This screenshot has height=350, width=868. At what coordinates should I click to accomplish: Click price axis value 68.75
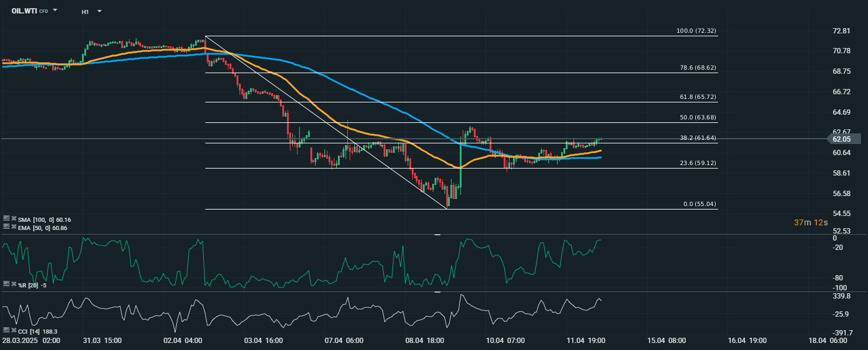841,71
